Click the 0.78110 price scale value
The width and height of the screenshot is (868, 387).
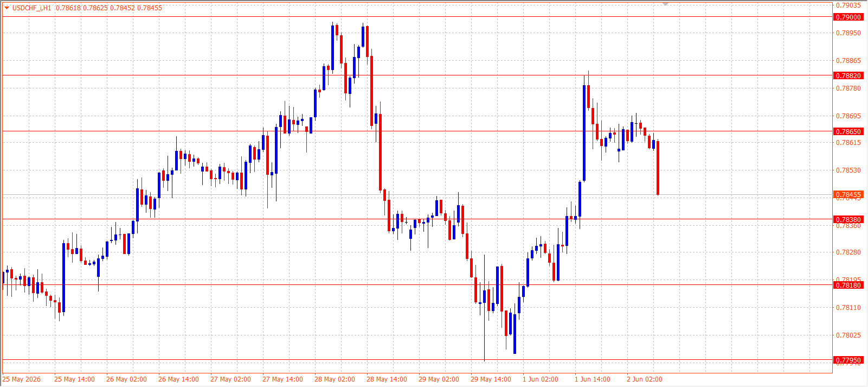pos(848,307)
